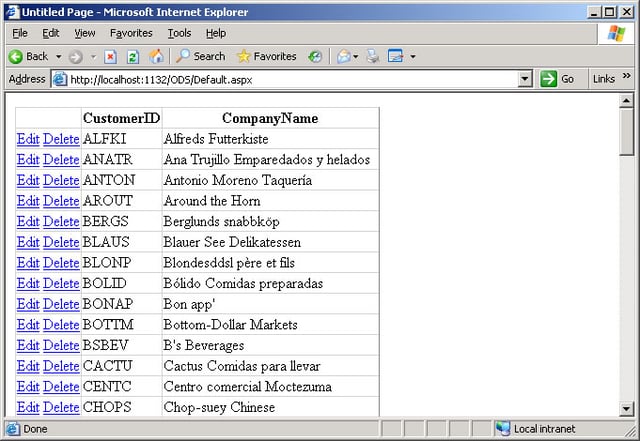Image resolution: width=640 pixels, height=441 pixels.
Task: Go to the Home page icon
Action: coord(156,56)
